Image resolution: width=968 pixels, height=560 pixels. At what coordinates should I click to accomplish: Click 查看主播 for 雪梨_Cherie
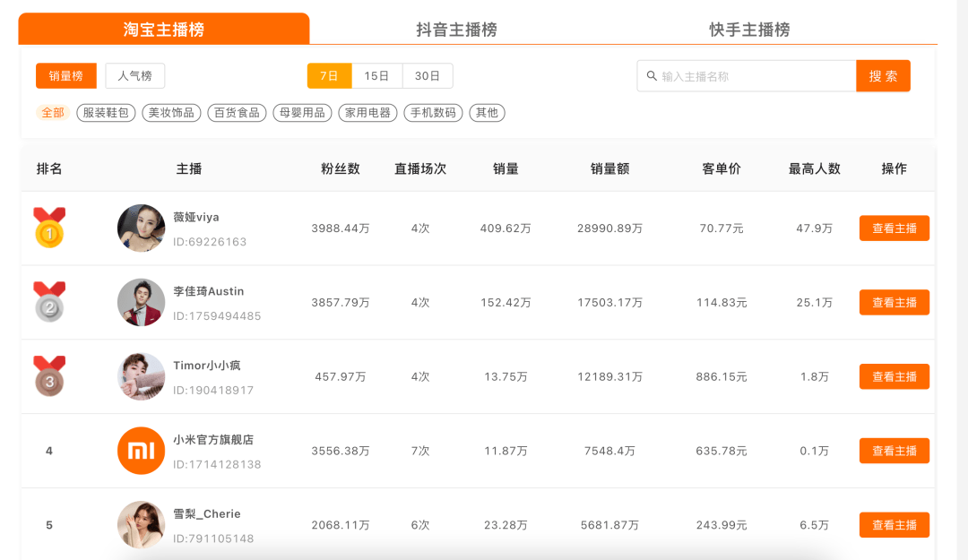click(x=895, y=525)
